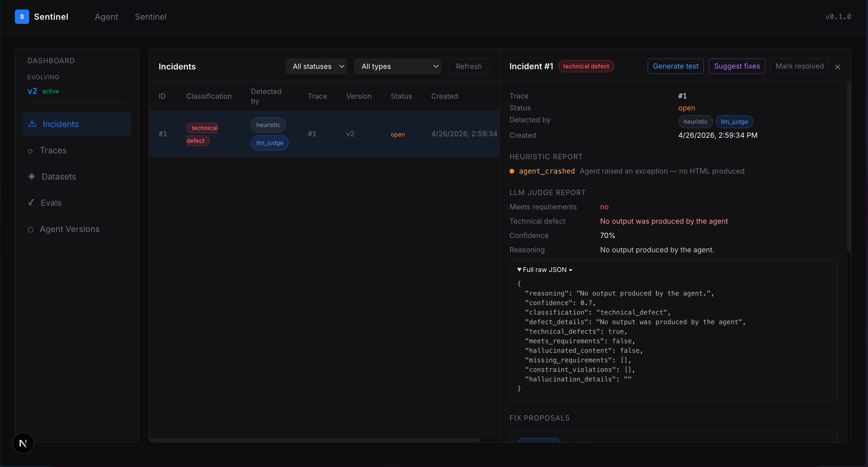The width and height of the screenshot is (868, 467).
Task: Close the Incident #1 detail panel
Action: click(837, 67)
